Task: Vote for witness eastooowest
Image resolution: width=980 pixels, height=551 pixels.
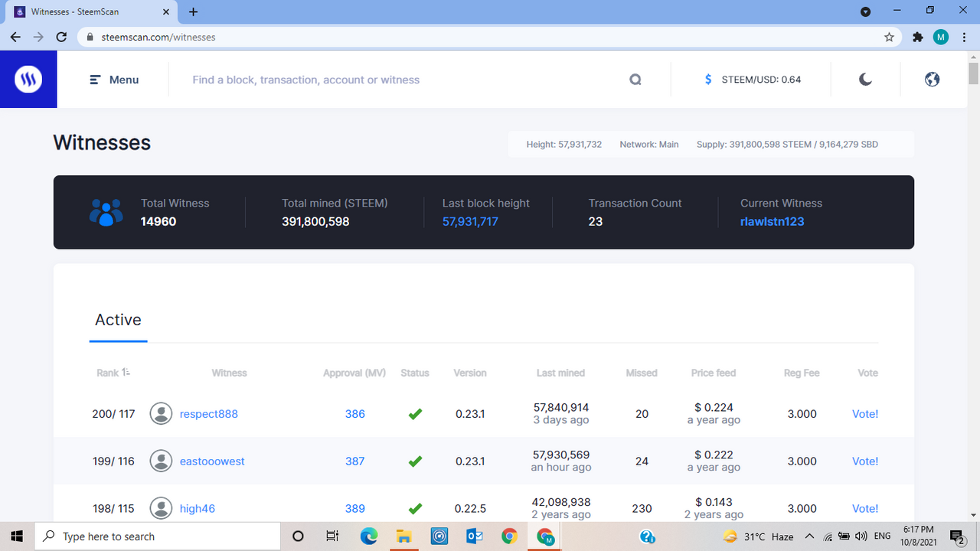Action: 865,461
